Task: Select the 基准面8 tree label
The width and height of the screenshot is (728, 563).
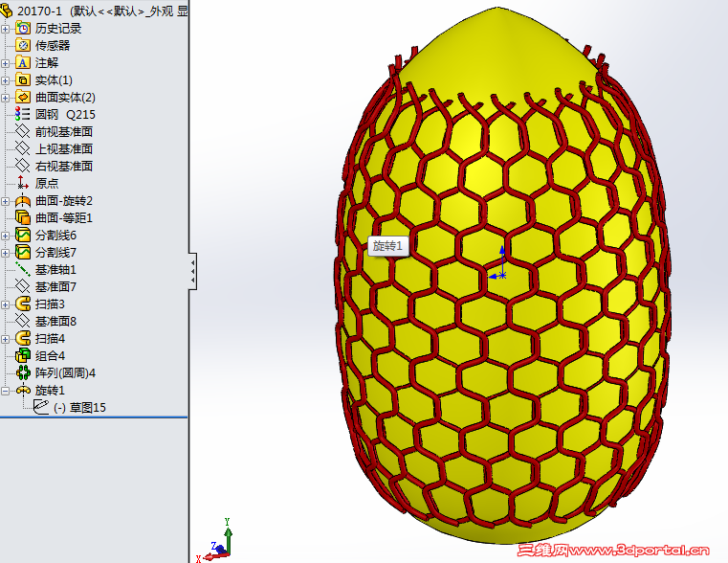Action: (x=55, y=321)
